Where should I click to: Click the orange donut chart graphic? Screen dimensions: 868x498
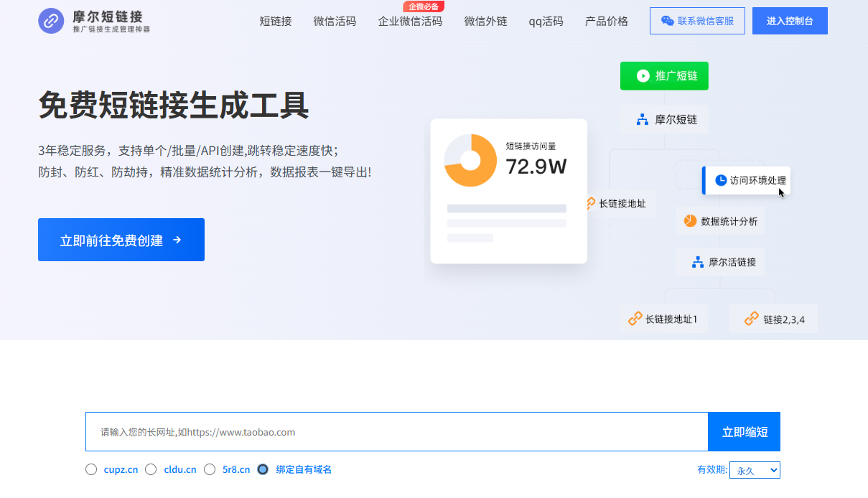[x=470, y=161]
